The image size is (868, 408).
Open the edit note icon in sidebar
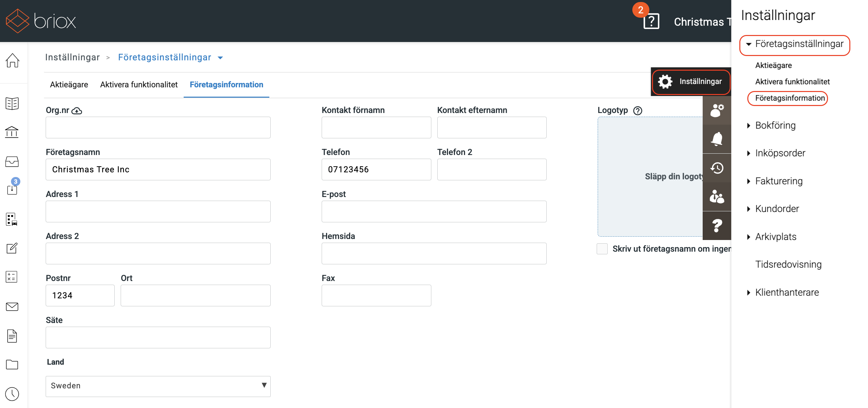(12, 248)
